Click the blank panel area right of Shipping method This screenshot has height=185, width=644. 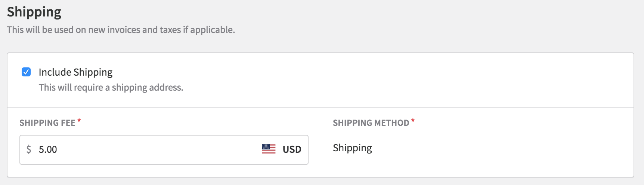click(501, 148)
